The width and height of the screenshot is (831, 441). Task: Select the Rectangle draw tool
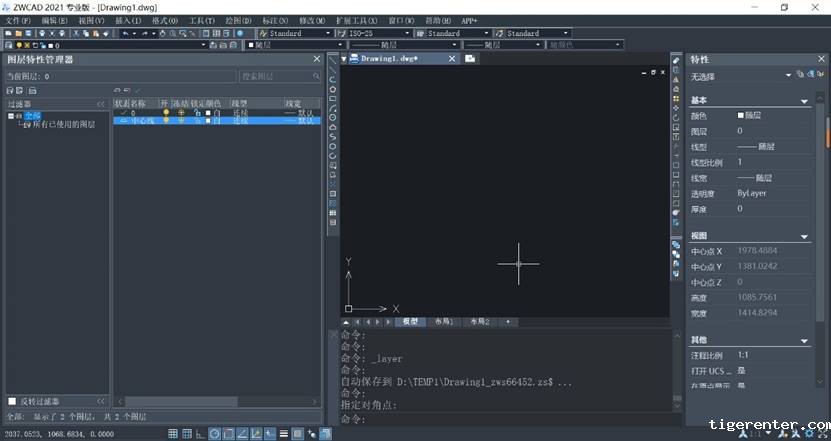(333, 99)
